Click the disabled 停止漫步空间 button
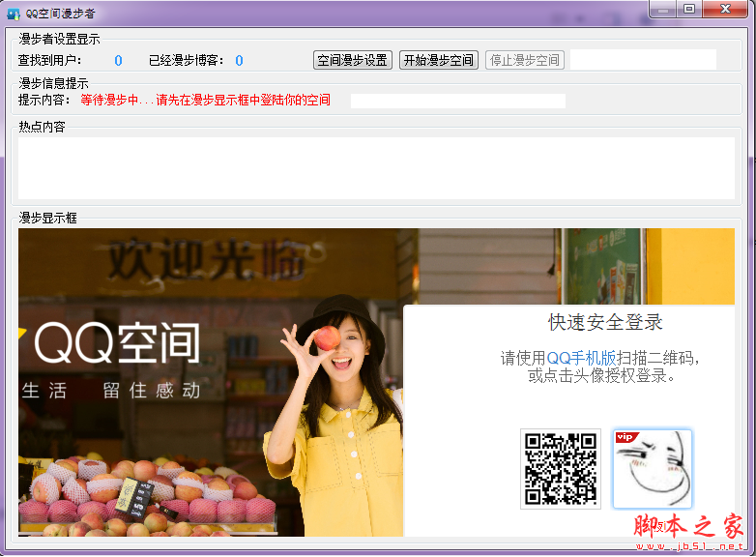This screenshot has width=756, height=557. click(x=525, y=60)
